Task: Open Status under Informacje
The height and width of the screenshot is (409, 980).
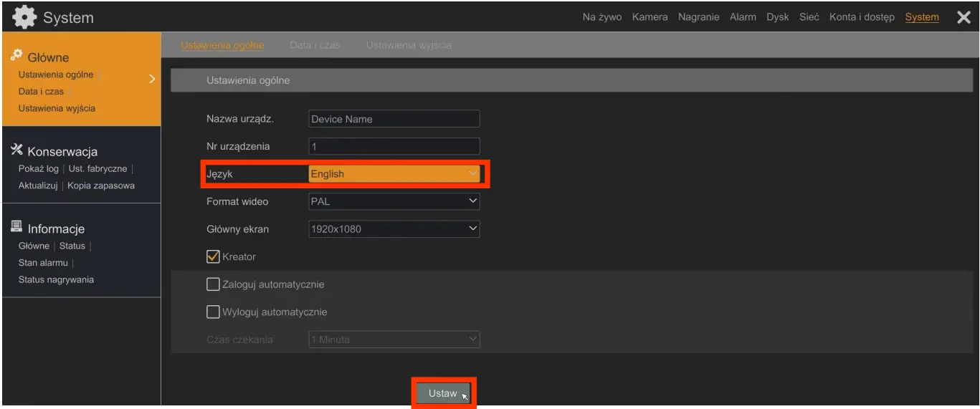Action: tap(72, 246)
